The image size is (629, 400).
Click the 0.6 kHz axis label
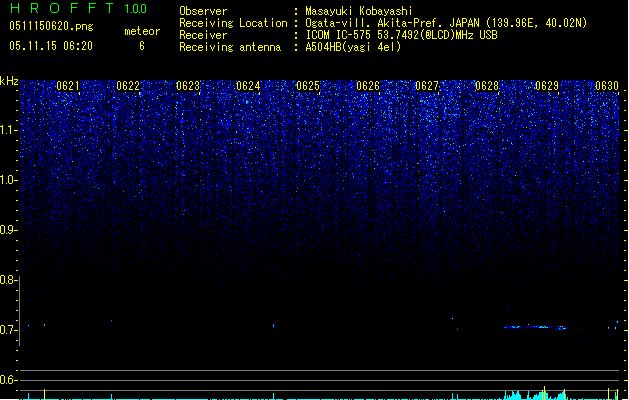tap(9, 380)
